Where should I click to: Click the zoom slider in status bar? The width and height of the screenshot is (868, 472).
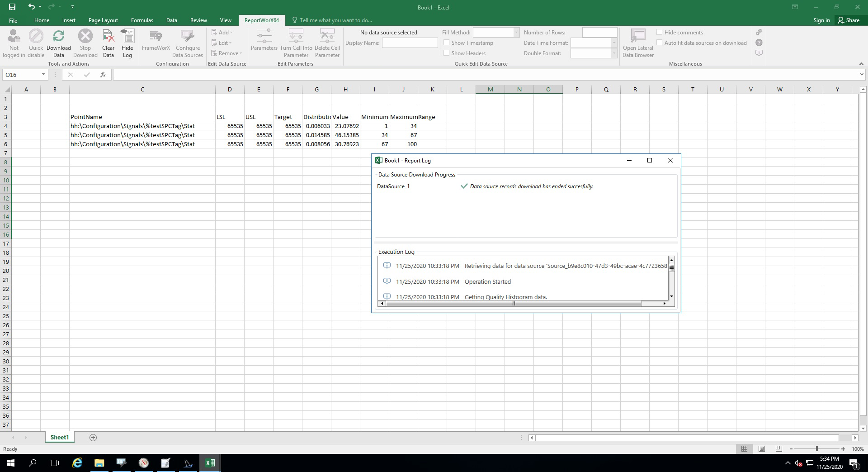(816, 449)
